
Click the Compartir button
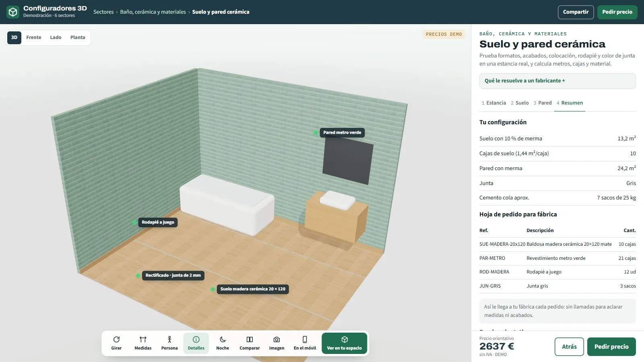click(x=576, y=12)
